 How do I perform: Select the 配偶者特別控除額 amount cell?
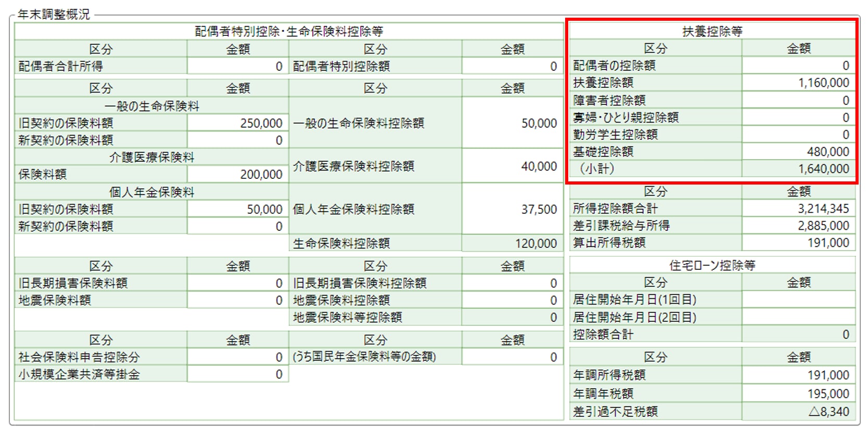point(512,66)
